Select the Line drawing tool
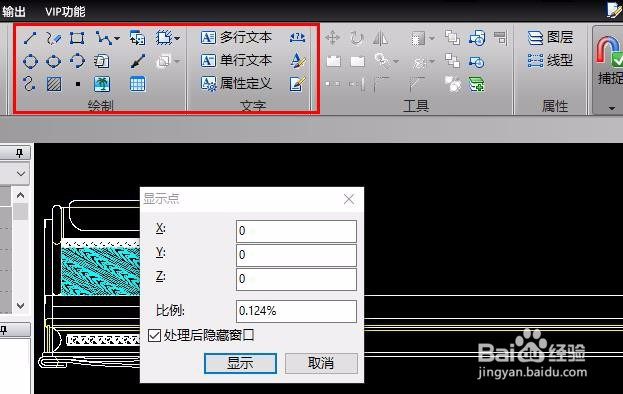This screenshot has width=623, height=394. [30, 39]
